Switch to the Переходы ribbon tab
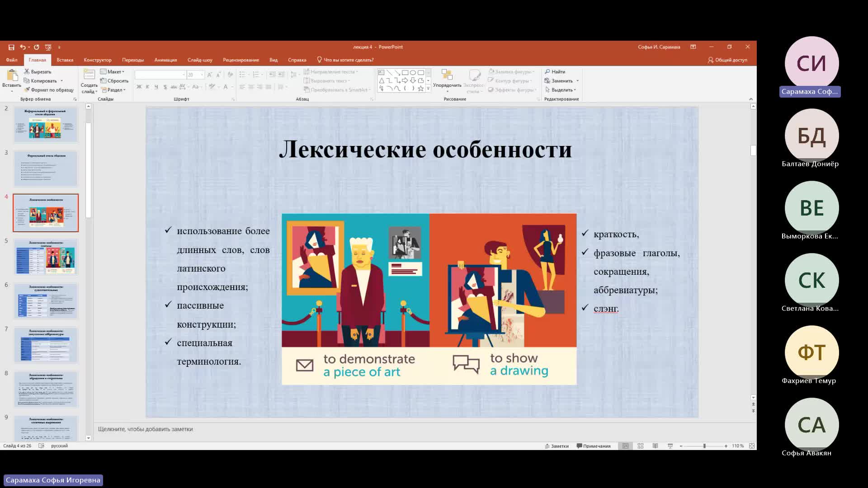Screen dimensions: 868x488 [133, 60]
